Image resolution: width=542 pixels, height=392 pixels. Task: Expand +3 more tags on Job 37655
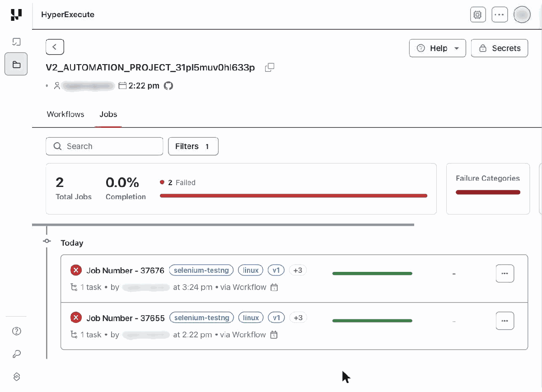(298, 317)
